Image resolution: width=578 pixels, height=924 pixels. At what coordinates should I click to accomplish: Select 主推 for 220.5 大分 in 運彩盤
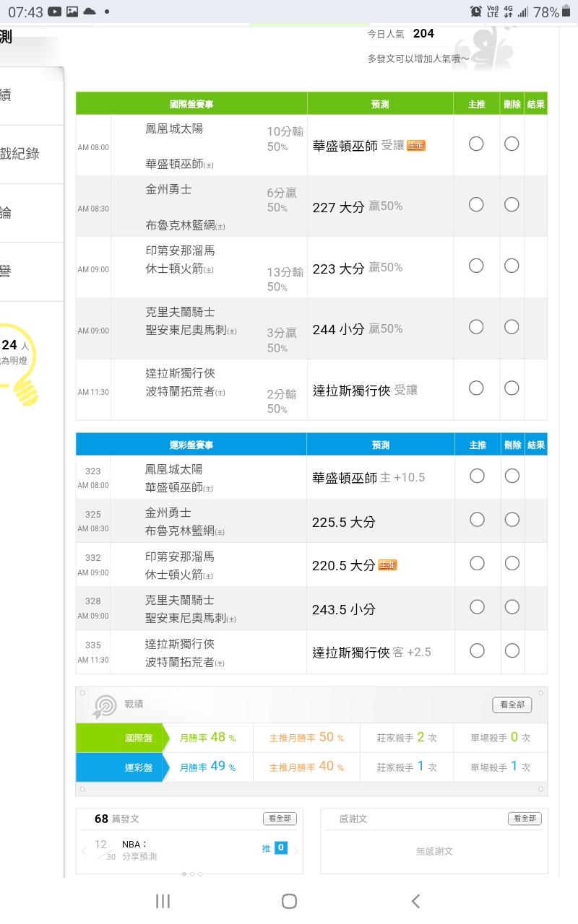[477, 563]
